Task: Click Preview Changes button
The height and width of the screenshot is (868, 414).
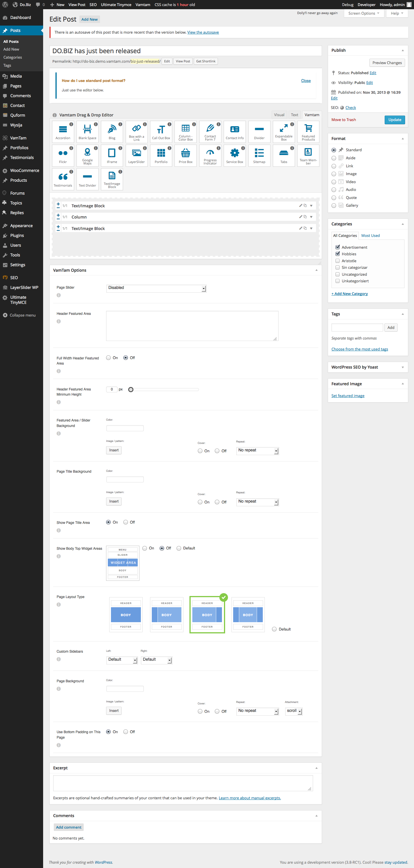Action: pos(387,63)
